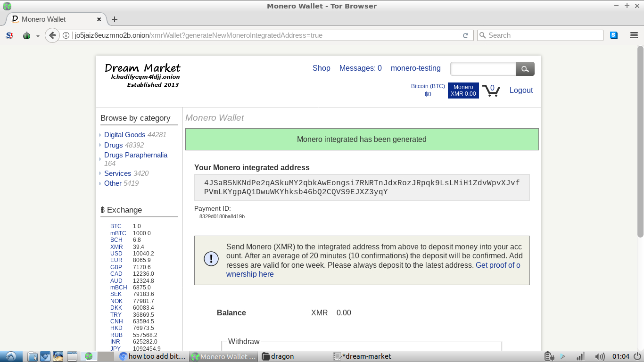Click the USD exchange rate link
The width and height of the screenshot is (644, 362).
(x=116, y=254)
